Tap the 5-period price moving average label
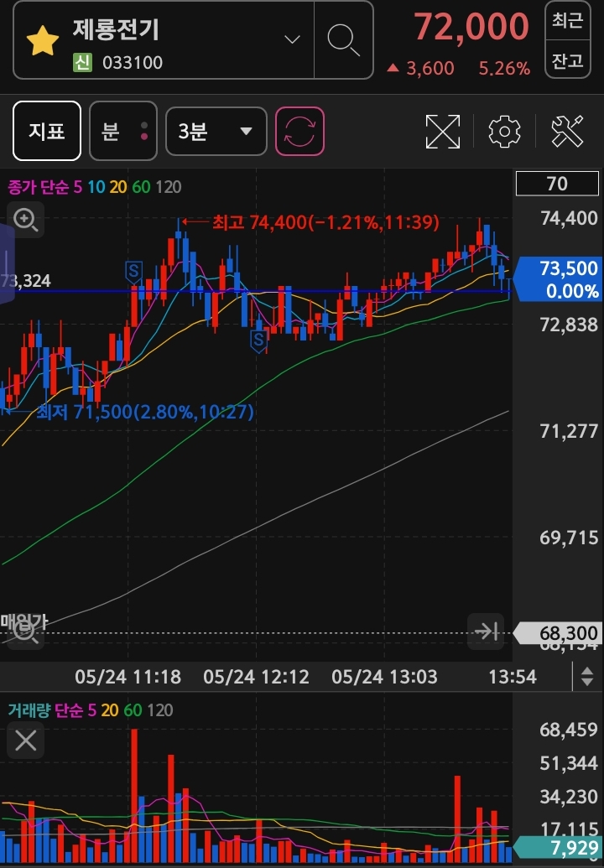The width and height of the screenshot is (604, 868). point(77,187)
